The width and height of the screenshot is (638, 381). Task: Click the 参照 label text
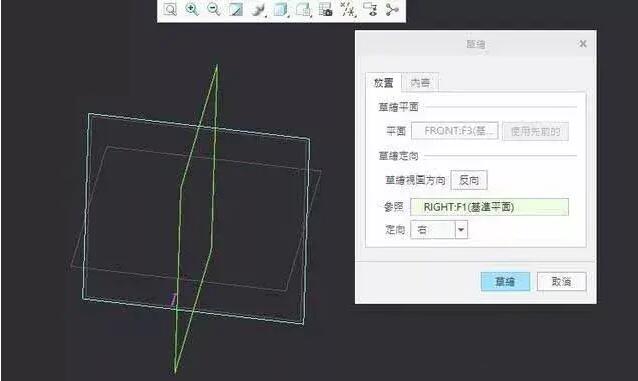point(393,207)
